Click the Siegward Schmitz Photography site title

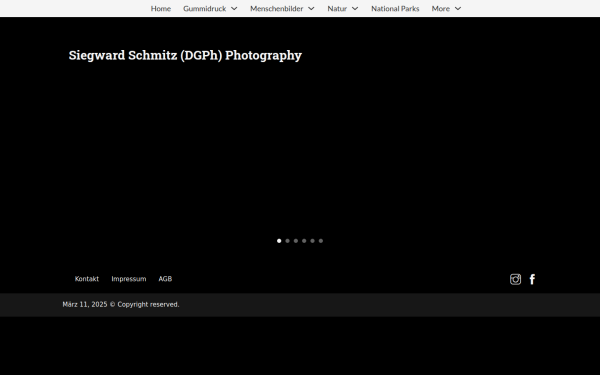[185, 55]
